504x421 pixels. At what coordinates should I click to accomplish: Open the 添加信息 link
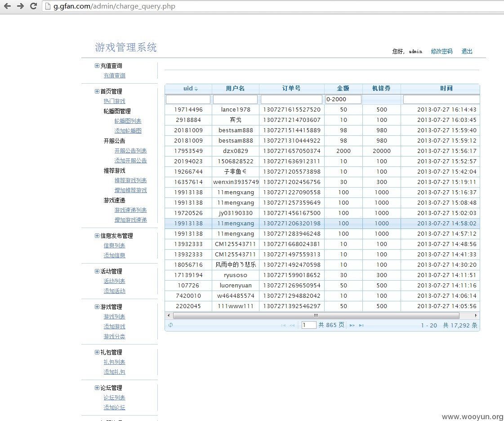(x=115, y=255)
